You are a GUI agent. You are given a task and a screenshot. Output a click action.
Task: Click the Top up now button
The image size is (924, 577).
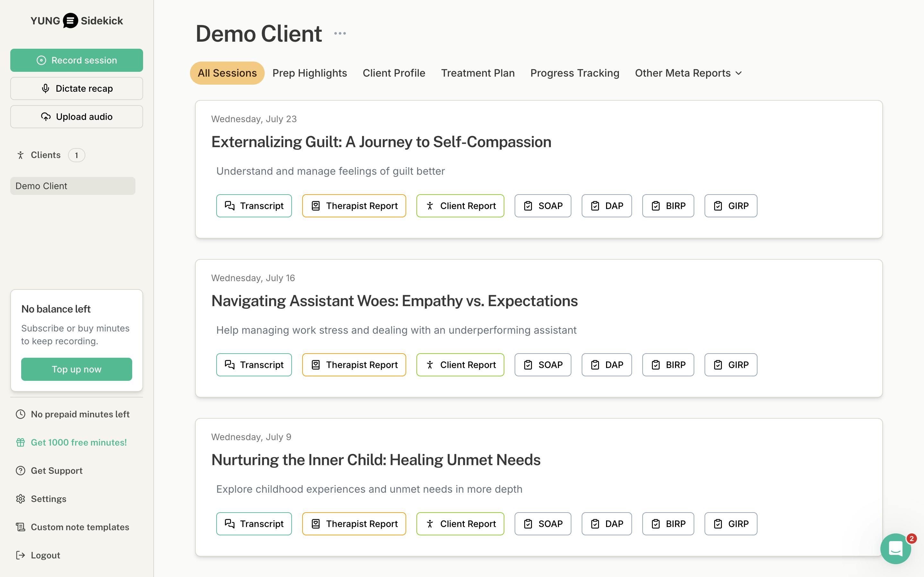pos(76,369)
